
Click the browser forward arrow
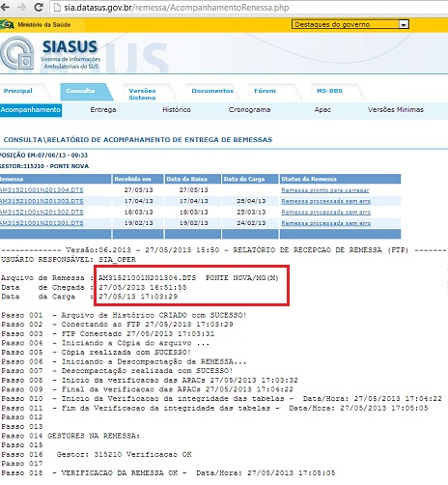[x=21, y=7]
